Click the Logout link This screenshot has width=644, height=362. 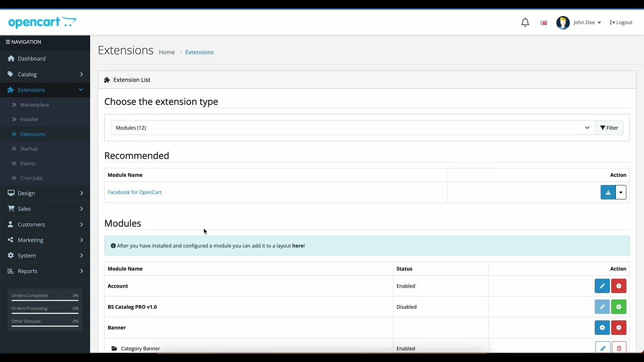click(621, 22)
